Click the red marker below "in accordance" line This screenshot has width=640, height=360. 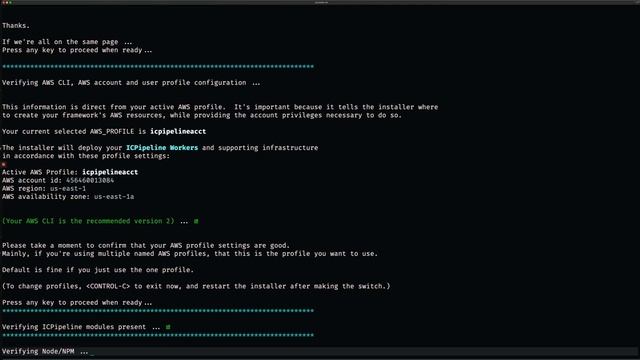4,164
